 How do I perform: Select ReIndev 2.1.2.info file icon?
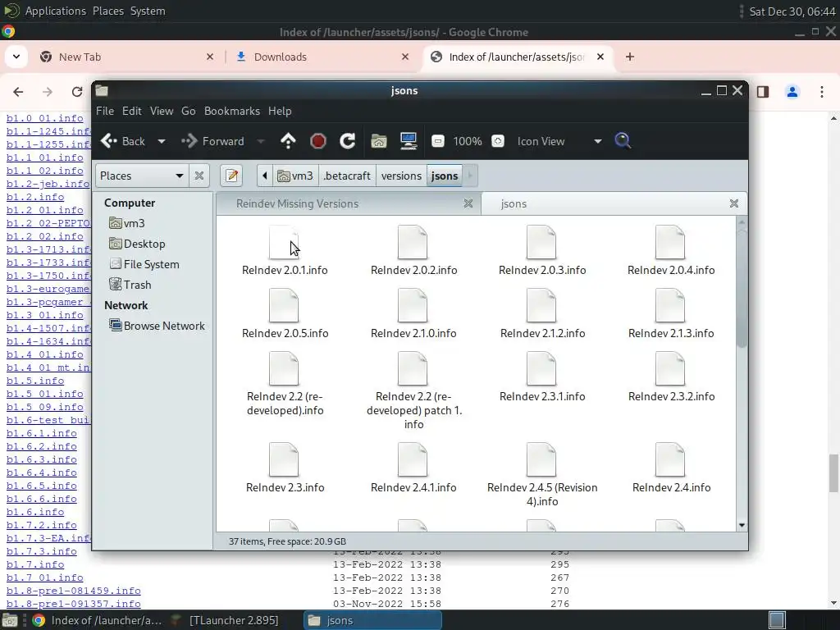541,305
